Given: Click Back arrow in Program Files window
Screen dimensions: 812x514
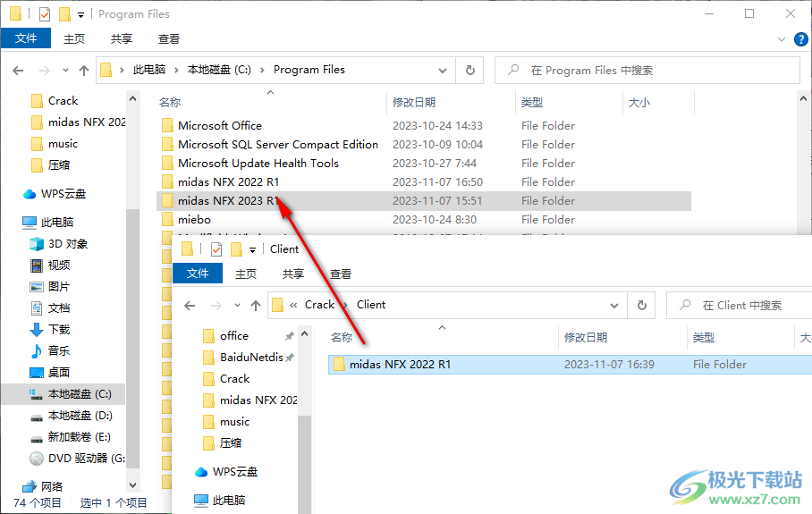Looking at the screenshot, I should (x=18, y=71).
